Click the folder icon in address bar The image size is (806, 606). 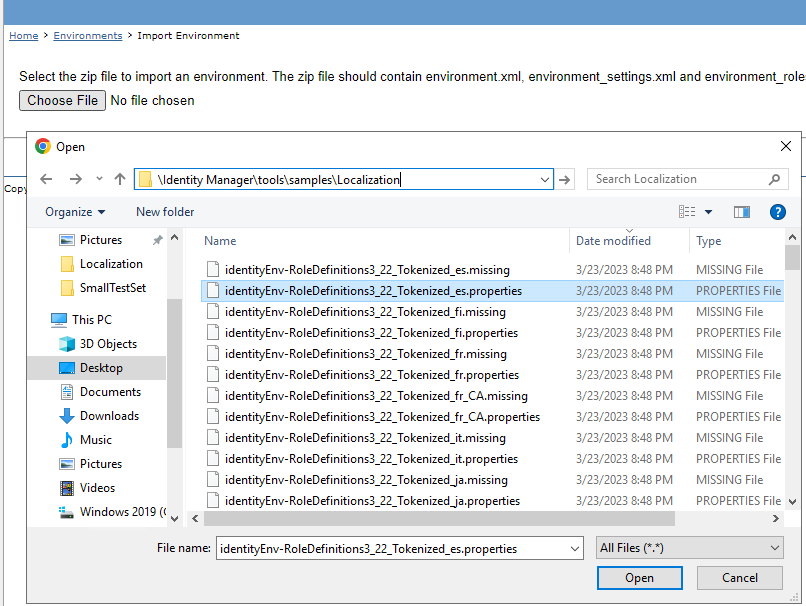point(145,179)
